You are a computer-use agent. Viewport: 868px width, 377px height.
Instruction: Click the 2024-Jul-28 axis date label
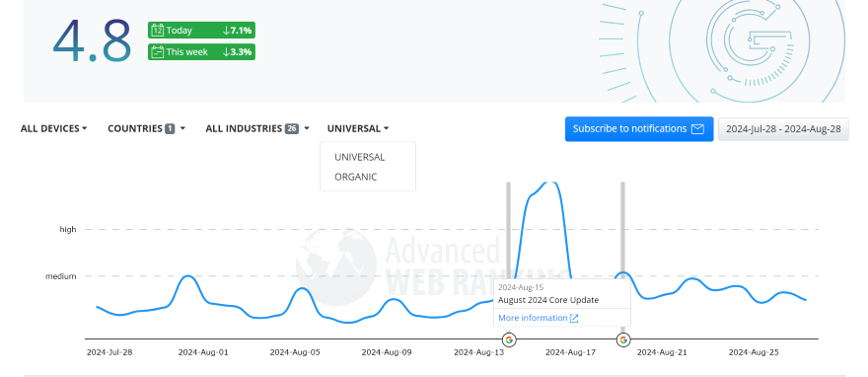click(x=109, y=352)
